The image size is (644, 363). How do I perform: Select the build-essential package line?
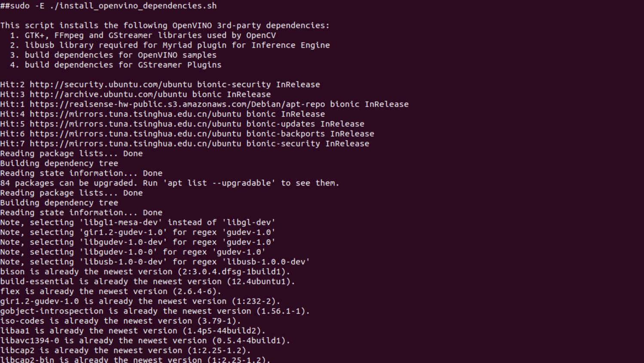point(147,282)
